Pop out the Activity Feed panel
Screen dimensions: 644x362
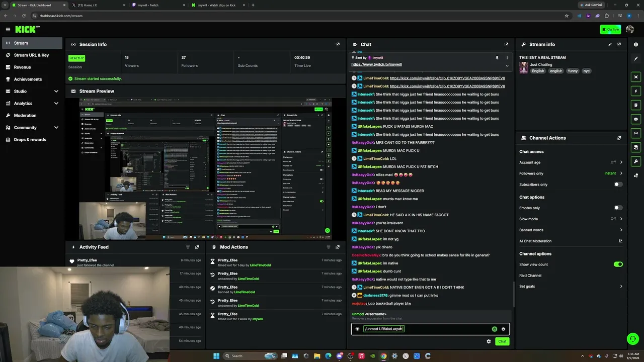click(197, 247)
